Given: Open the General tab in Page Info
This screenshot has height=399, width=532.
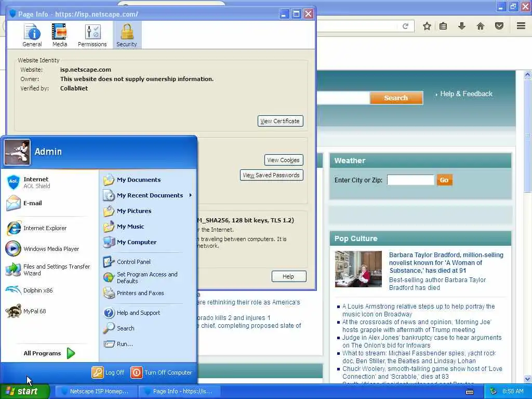Looking at the screenshot, I should click(x=32, y=35).
